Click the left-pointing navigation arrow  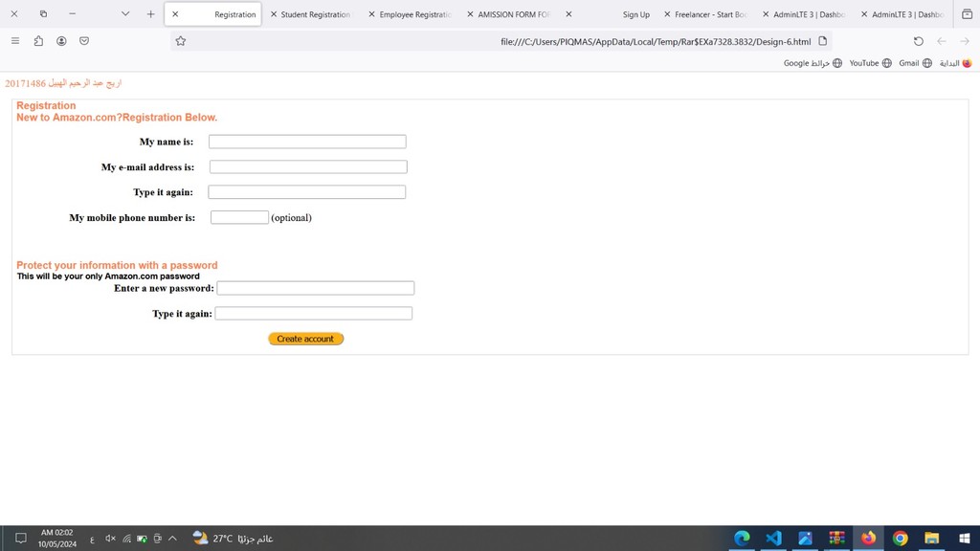(x=942, y=41)
